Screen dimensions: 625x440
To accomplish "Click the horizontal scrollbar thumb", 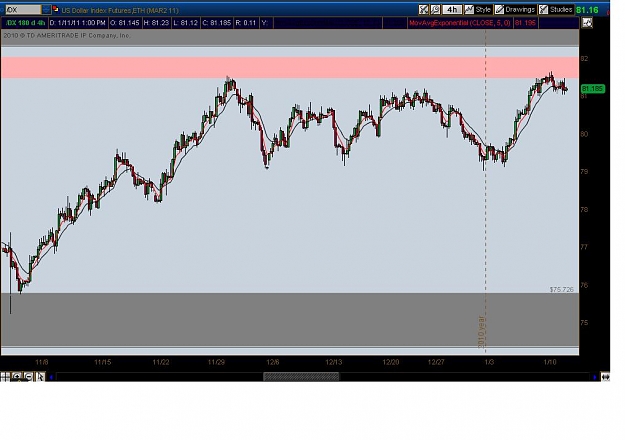I will [x=301, y=377].
